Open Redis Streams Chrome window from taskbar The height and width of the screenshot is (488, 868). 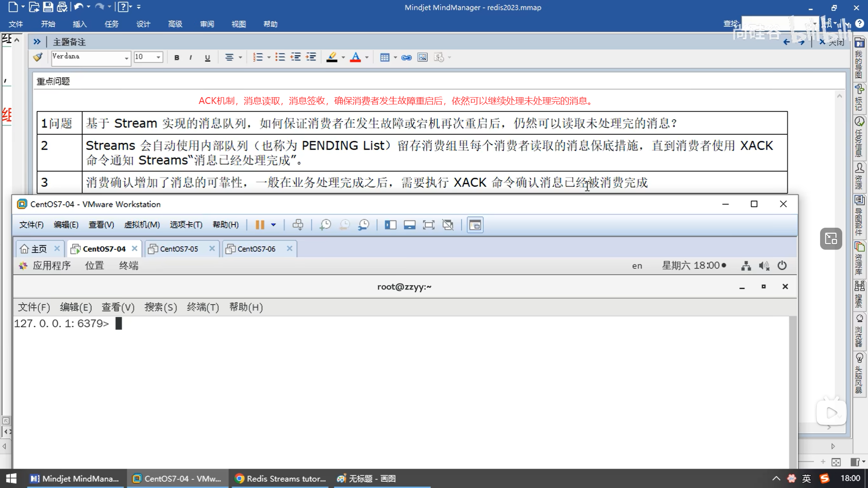[281, 479]
